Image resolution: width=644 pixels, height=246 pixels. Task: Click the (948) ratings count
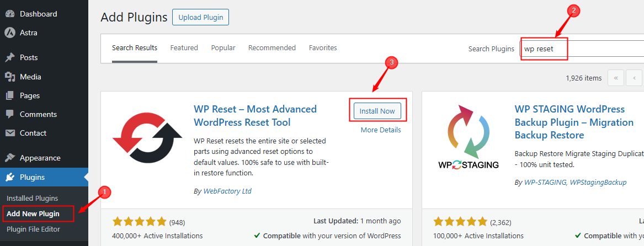[x=177, y=223]
